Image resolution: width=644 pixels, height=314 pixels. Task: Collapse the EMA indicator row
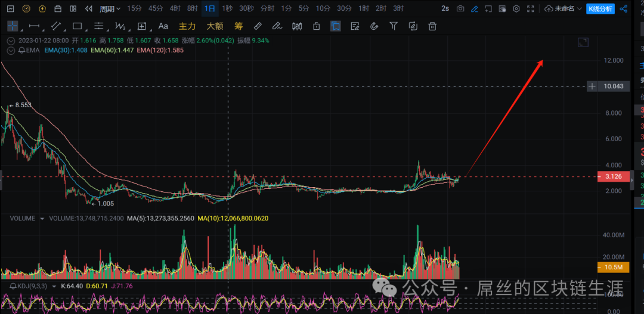click(10, 51)
